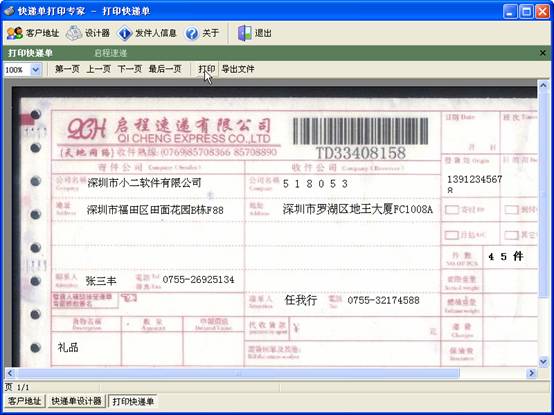Open the 客户地址 customer address icon
Viewport: 554px width, 415px height.
tap(14, 33)
